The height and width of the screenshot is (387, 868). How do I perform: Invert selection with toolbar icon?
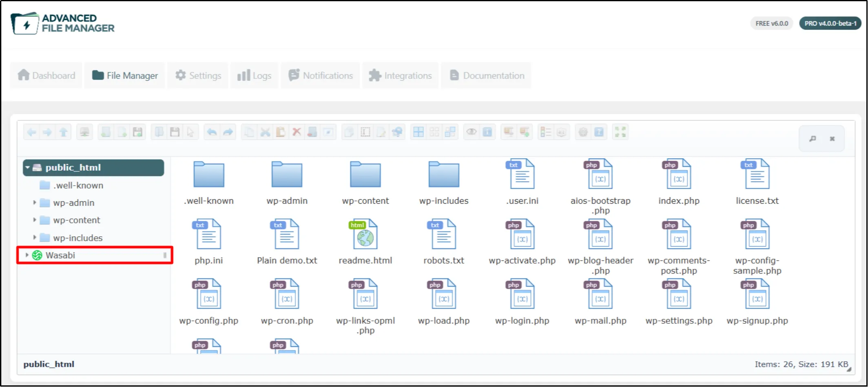pos(450,132)
